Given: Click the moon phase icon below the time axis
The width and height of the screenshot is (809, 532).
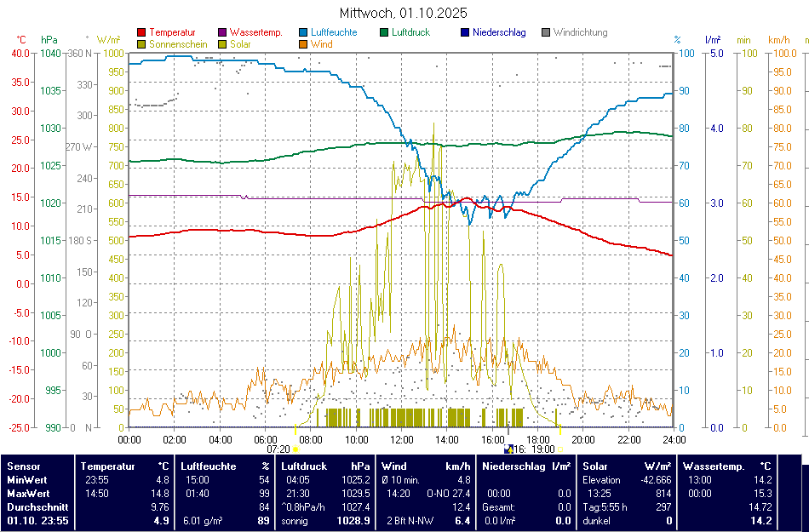Looking at the screenshot, I should (x=509, y=449).
